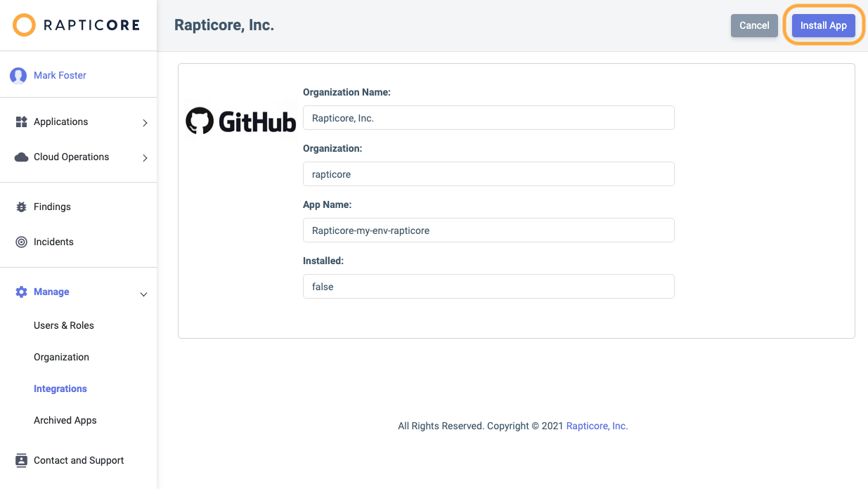Viewport: 868px width, 489px height.
Task: Click the App Name input field
Action: click(x=488, y=230)
